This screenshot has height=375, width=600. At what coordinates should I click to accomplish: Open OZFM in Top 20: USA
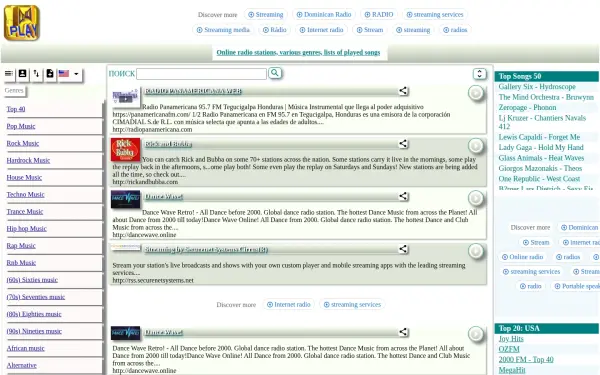[509, 349]
